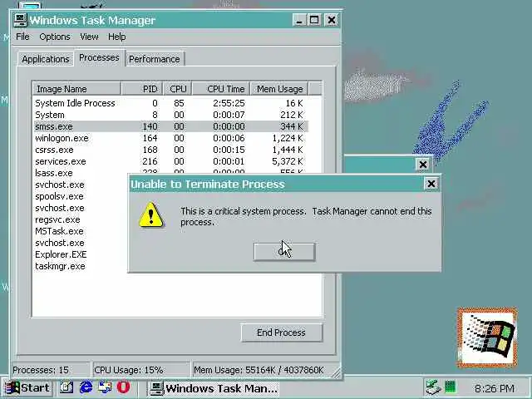532x399 pixels.
Task: Click the End Process button
Action: [282, 332]
